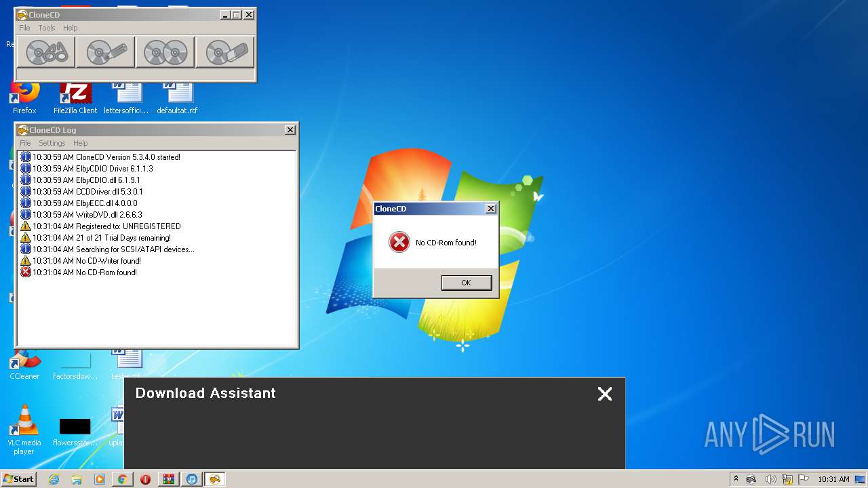Open Internet Explorer from taskbar
Viewport: 868px width, 488px height.
point(54,479)
